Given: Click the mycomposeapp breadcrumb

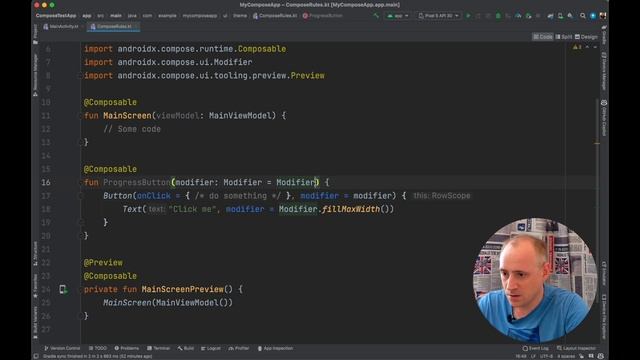Looking at the screenshot, I should click(x=200, y=16).
